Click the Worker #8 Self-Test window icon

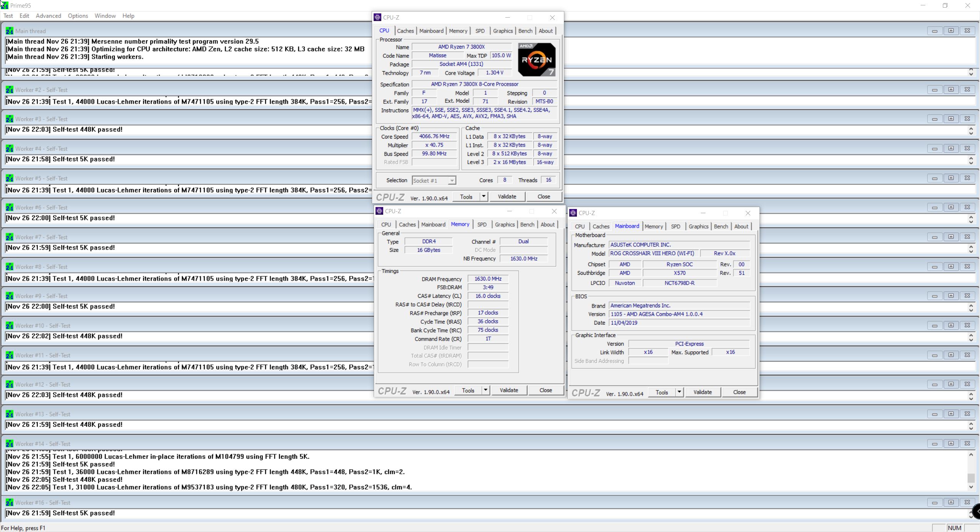[9, 267]
